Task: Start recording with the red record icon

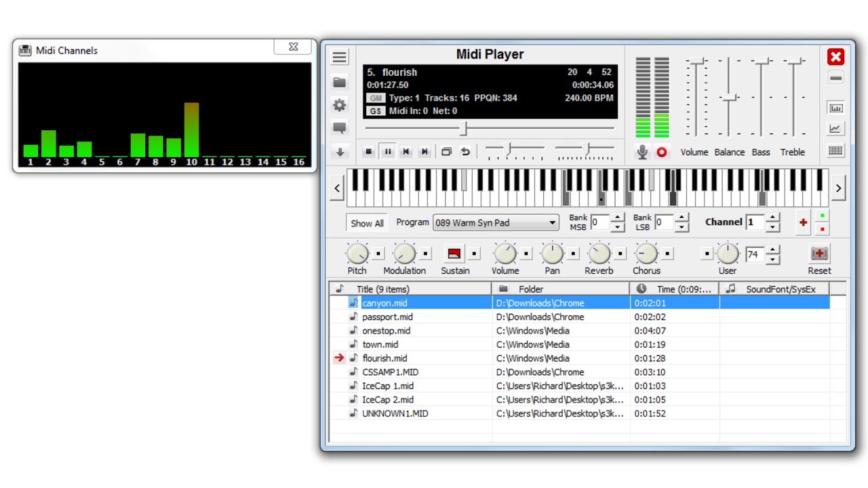Action: click(662, 152)
